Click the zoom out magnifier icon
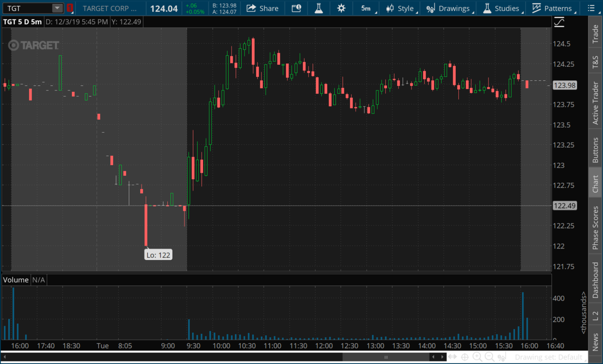This screenshot has width=603, height=364. point(490,357)
